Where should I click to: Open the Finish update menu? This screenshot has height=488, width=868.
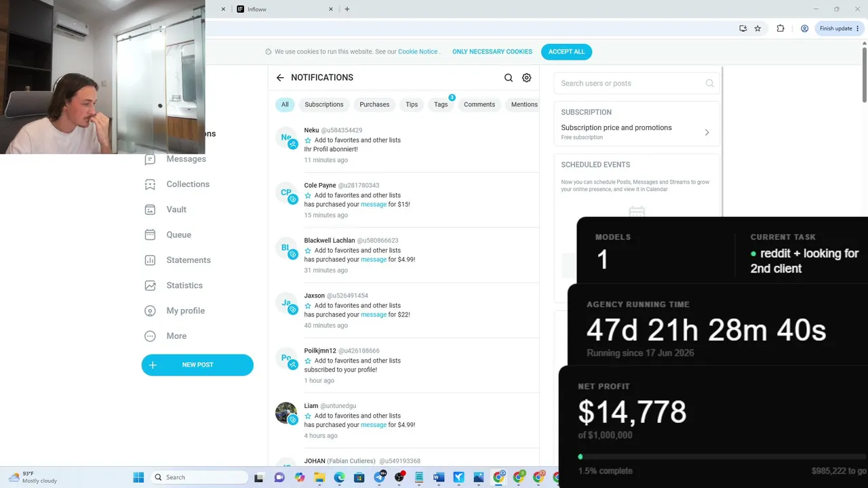840,28
